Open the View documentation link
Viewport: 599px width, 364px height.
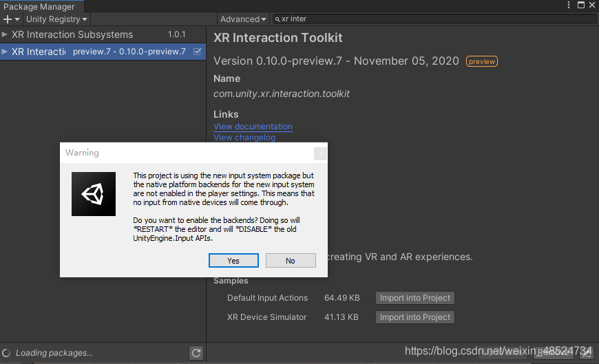(x=253, y=127)
